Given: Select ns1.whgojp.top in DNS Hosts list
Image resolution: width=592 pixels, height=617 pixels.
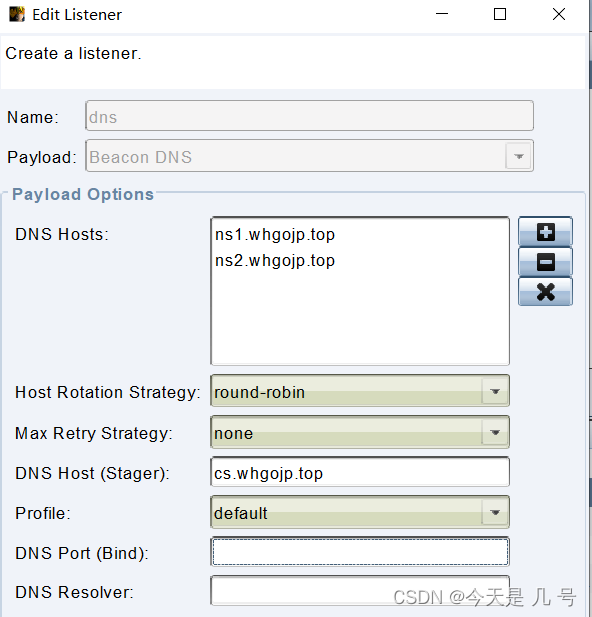Looking at the screenshot, I should 275,235.
